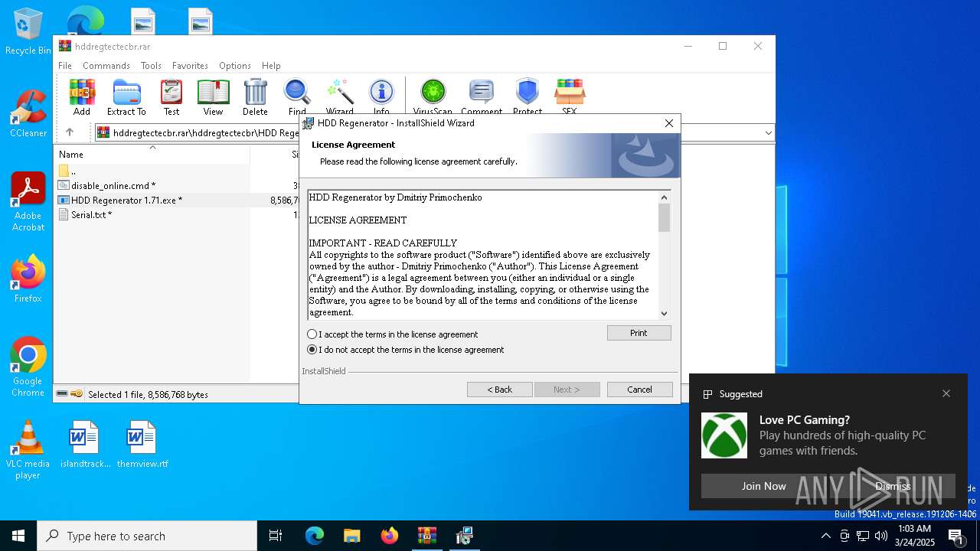Image resolution: width=980 pixels, height=551 pixels.
Task: Open the View tool in WinRAR
Action: pos(213,97)
